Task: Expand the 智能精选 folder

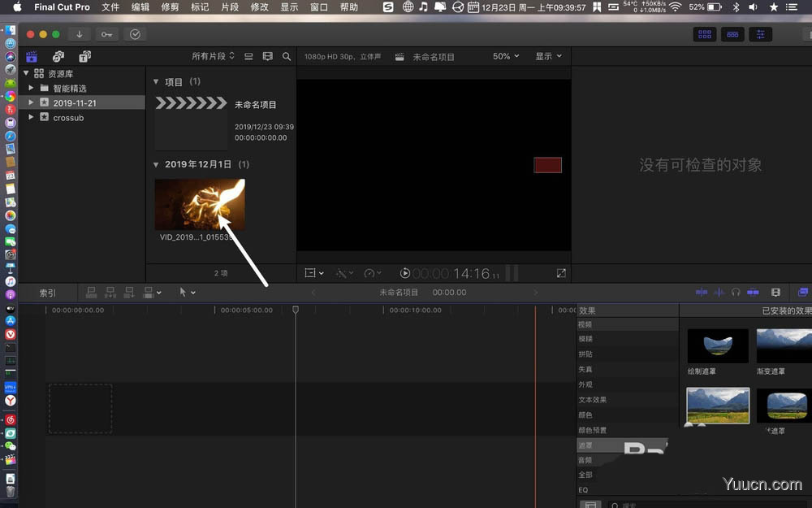Action: (x=31, y=88)
